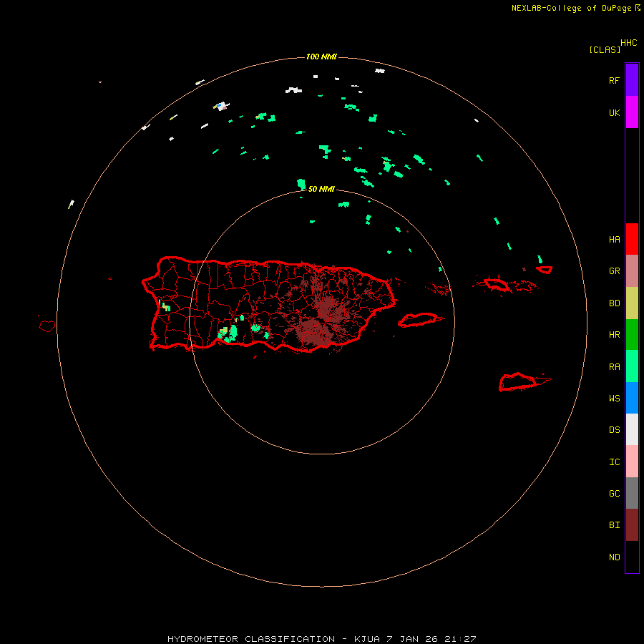Click the DS white legend swatch
This screenshot has width=644, height=644.
[x=632, y=429]
